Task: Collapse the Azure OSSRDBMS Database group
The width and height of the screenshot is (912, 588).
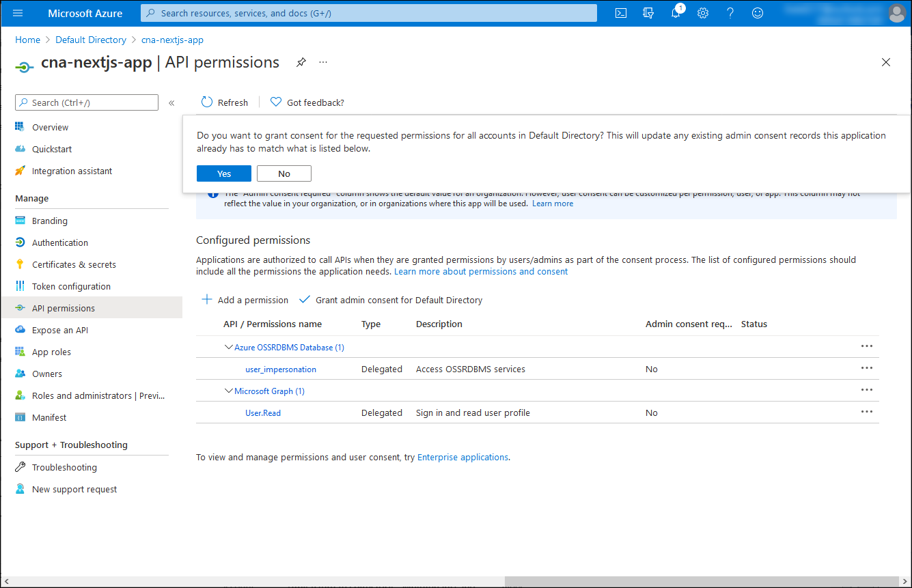Action: tap(229, 347)
